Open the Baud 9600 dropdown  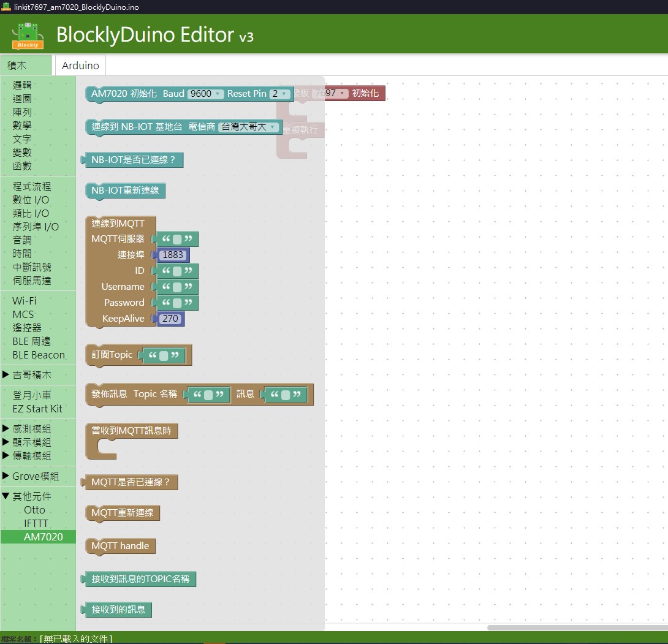coord(205,94)
